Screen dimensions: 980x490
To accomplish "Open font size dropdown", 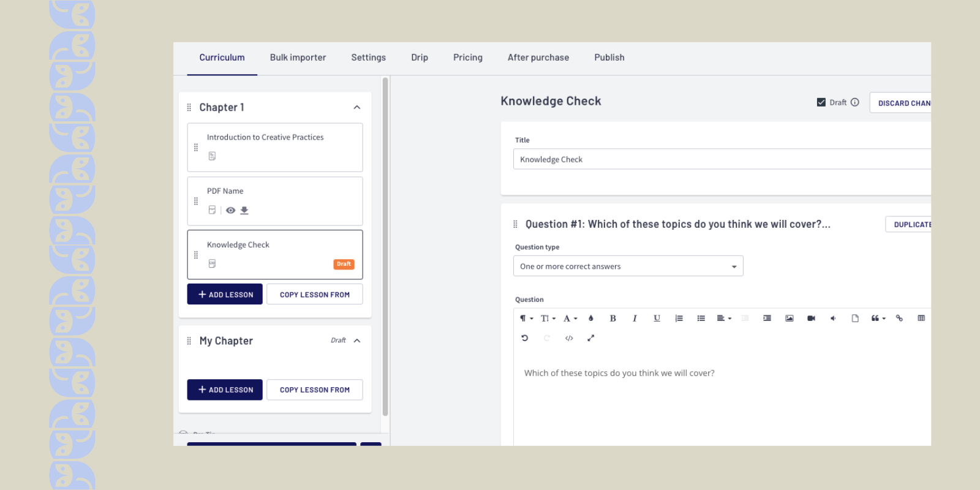I will click(548, 318).
